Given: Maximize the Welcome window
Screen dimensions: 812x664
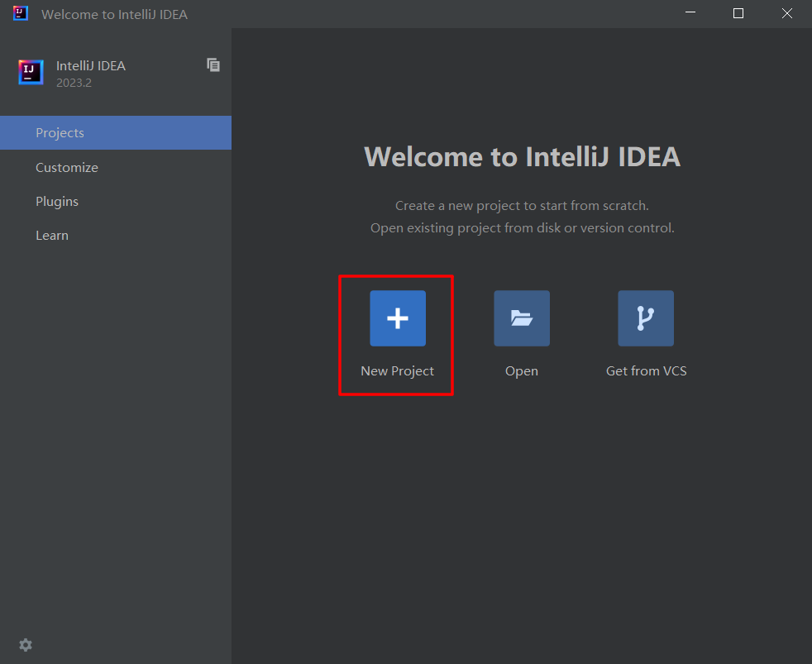Looking at the screenshot, I should [x=738, y=13].
